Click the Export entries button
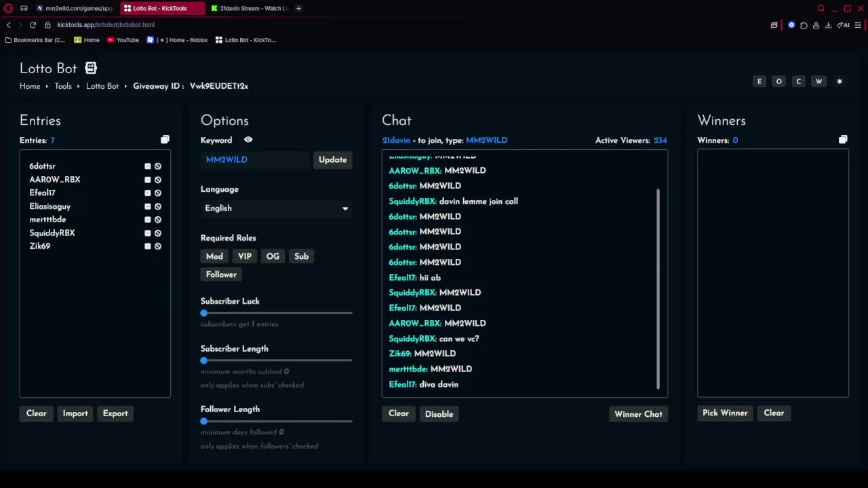 (x=115, y=413)
